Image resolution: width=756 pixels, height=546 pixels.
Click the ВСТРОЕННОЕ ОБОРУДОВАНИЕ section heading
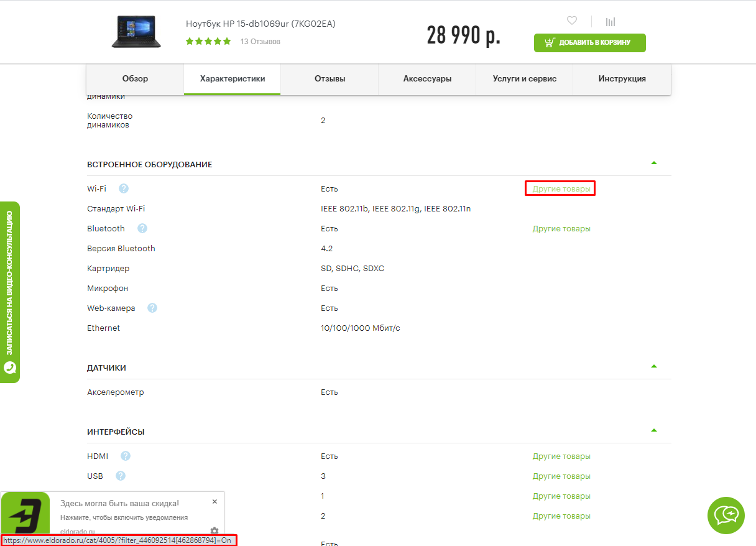point(149,164)
